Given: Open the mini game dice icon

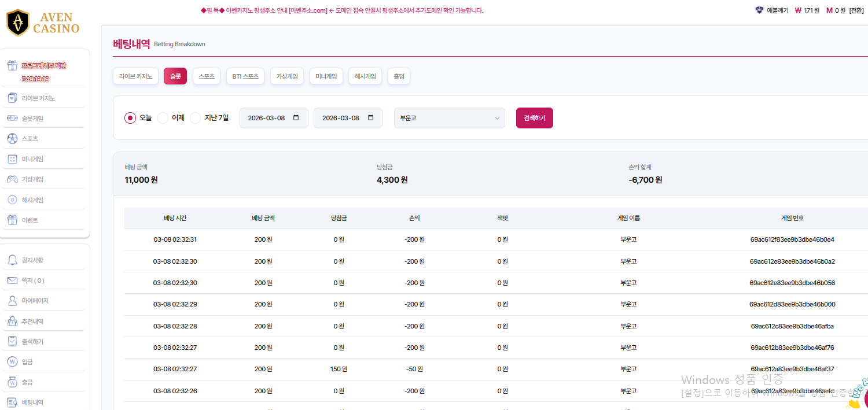Looking at the screenshot, I should [x=12, y=159].
